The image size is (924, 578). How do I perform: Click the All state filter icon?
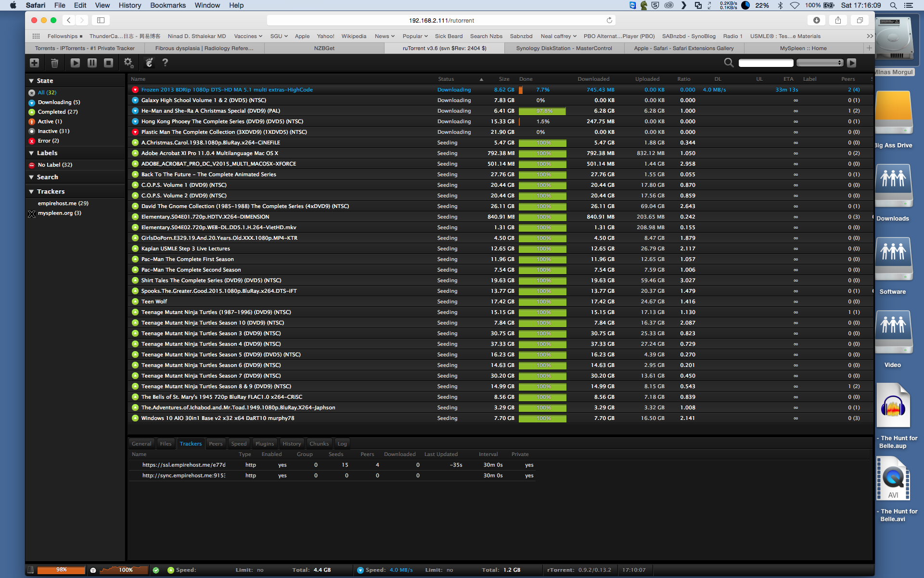click(32, 92)
